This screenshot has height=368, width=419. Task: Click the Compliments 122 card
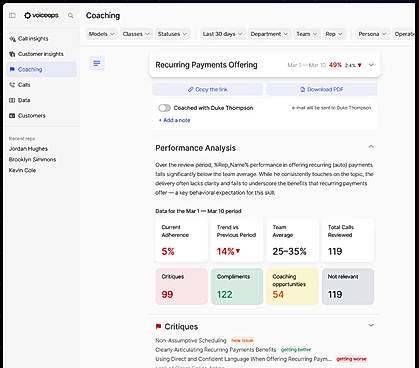[237, 287]
